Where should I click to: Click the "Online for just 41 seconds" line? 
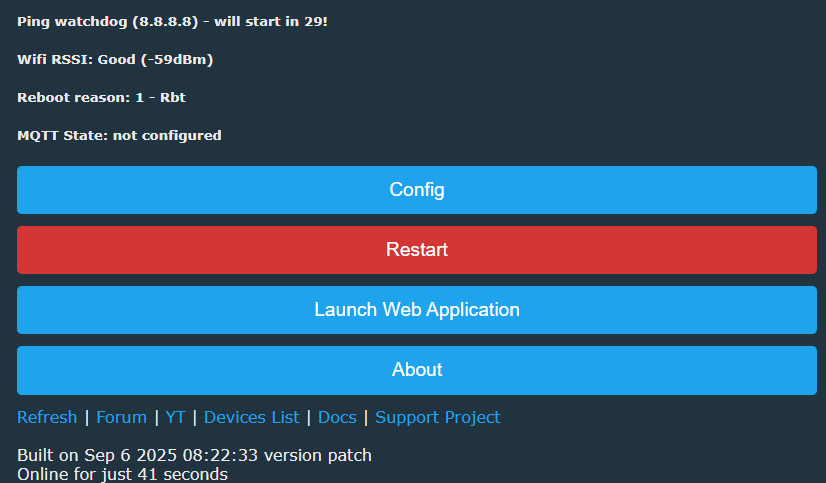click(122, 474)
